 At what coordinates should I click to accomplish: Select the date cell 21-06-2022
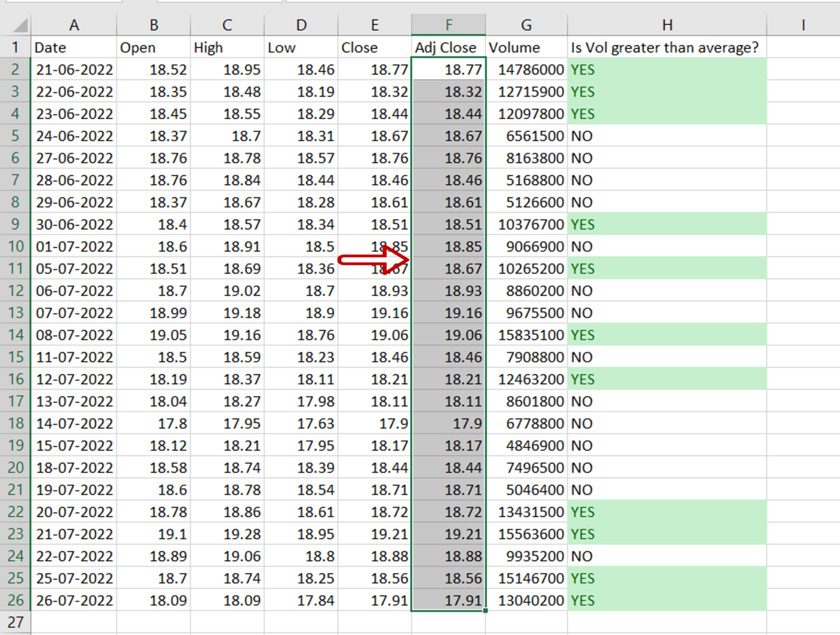[x=74, y=69]
